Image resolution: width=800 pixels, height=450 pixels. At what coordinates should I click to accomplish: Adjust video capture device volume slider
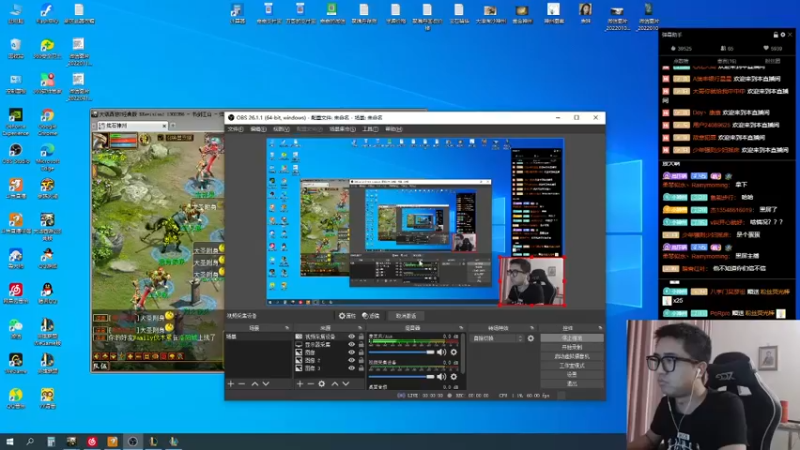(x=402, y=377)
